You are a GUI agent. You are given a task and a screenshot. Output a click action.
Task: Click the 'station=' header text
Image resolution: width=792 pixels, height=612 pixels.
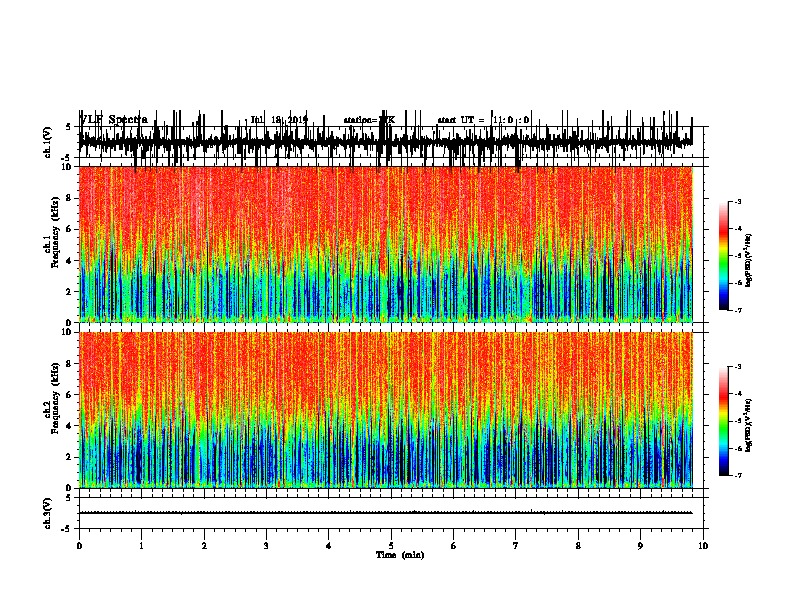361,120
